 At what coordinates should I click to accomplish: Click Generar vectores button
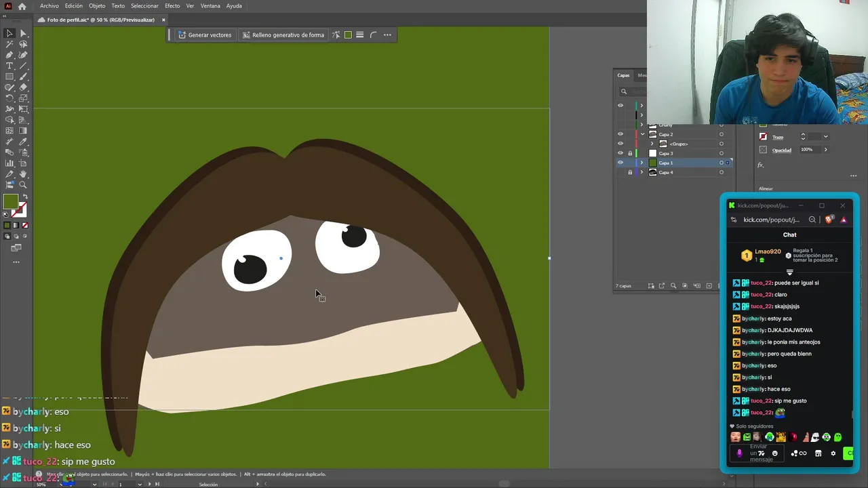205,35
